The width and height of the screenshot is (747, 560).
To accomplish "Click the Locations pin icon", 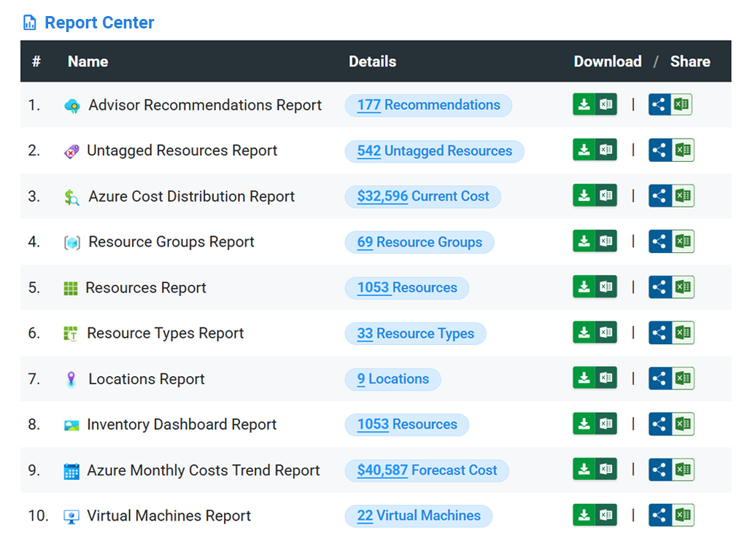I will tap(71, 379).
